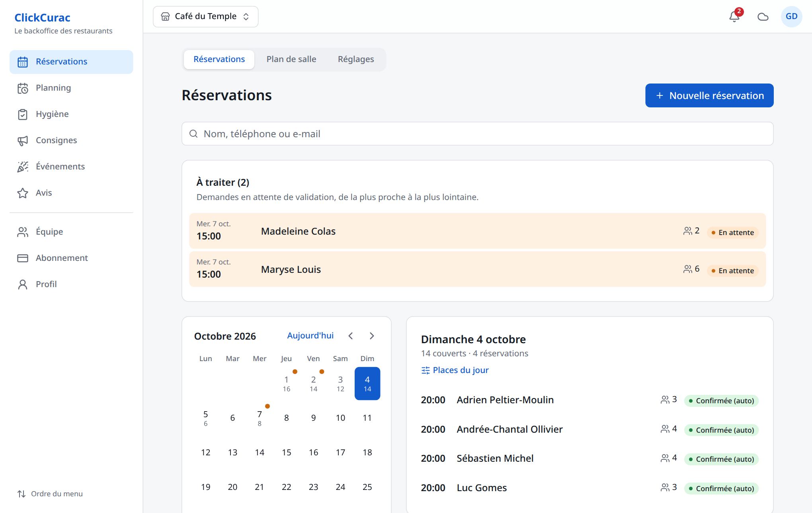Click the plus icon in Nouvelle réservation

660,95
